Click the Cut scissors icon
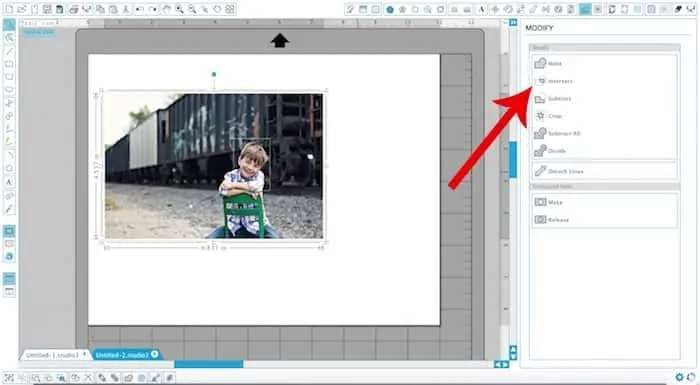Viewport: 700px width, 385px height. point(126,9)
